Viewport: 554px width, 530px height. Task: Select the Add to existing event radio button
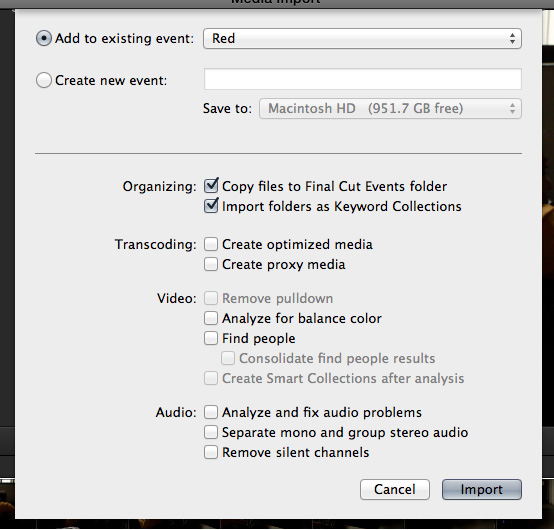pyautogui.click(x=44, y=38)
